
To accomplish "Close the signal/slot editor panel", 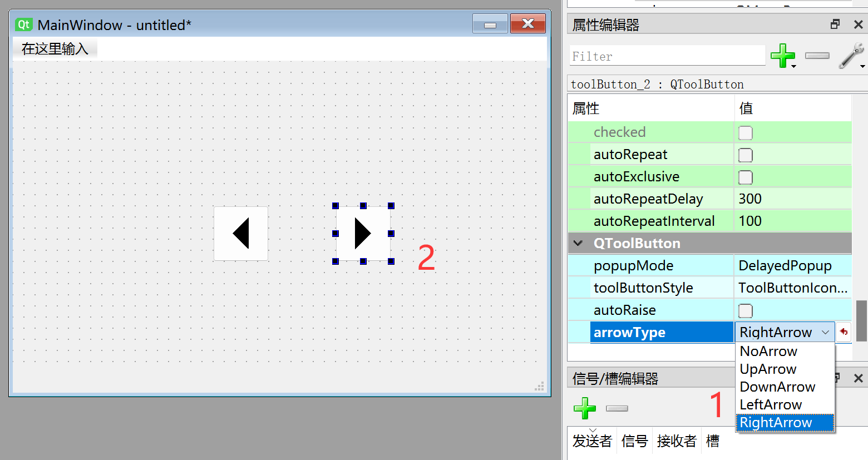I will click(858, 378).
